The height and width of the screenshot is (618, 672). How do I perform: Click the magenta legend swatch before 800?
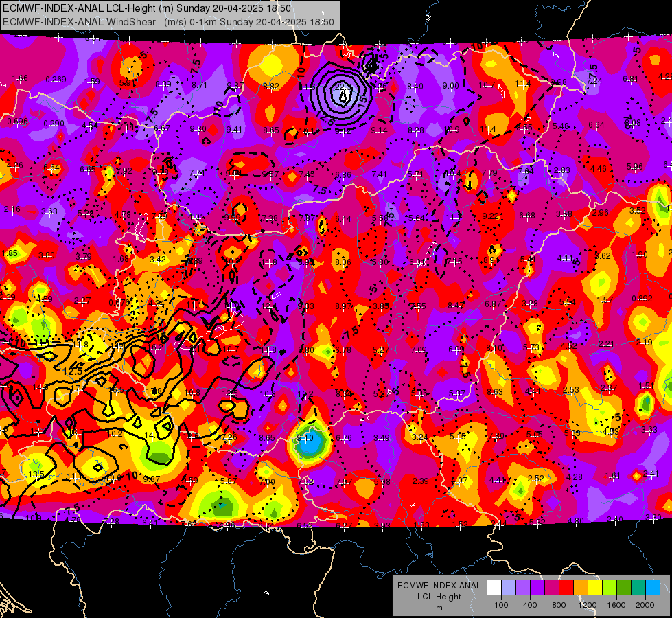[x=552, y=587]
